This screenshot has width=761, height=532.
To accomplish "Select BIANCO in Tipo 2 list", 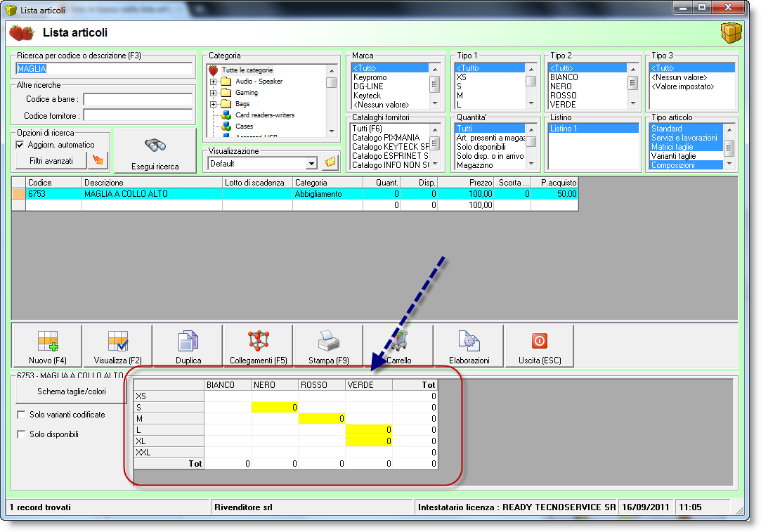I will click(564, 77).
